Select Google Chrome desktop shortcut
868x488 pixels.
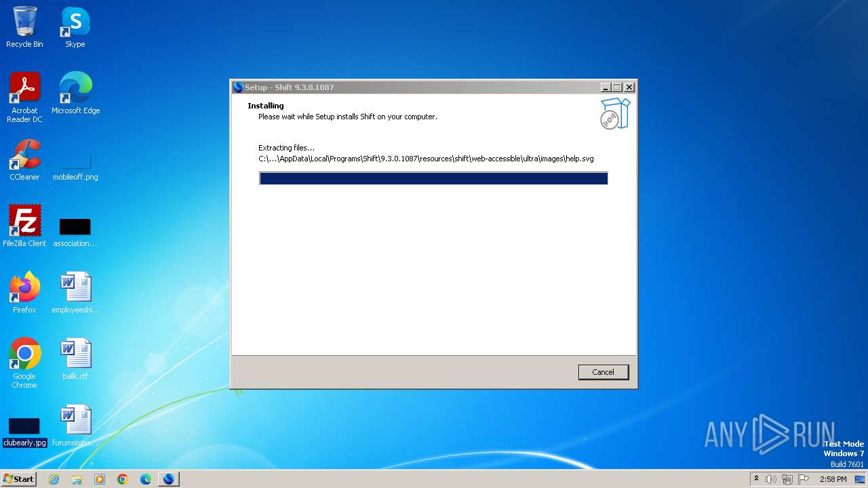(24, 363)
